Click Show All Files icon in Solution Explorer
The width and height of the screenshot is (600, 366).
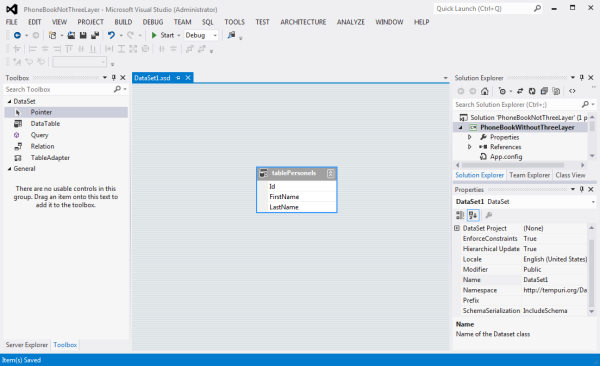click(x=556, y=91)
